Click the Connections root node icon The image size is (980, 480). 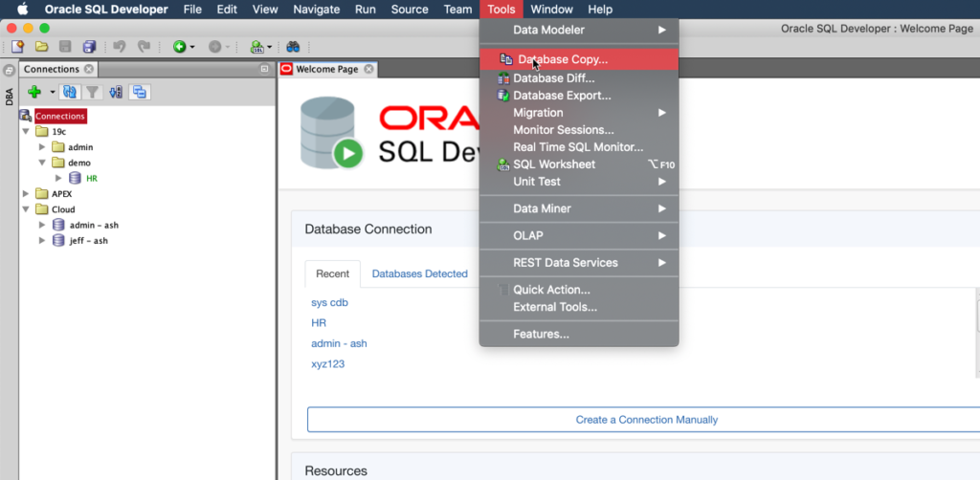click(25, 116)
